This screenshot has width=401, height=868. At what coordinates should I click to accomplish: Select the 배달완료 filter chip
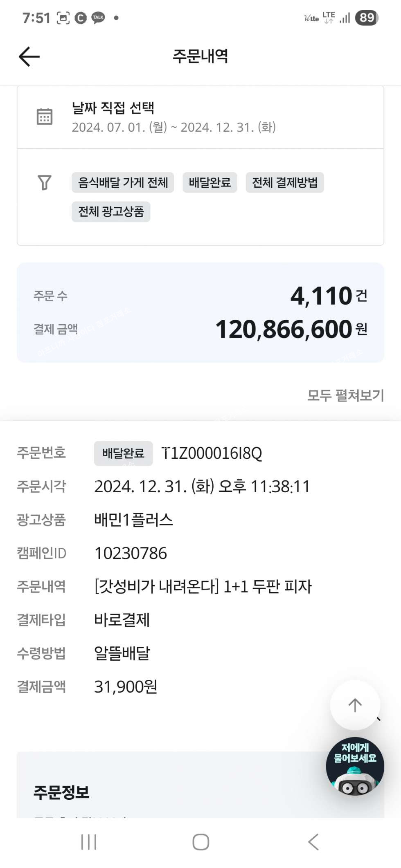210,182
